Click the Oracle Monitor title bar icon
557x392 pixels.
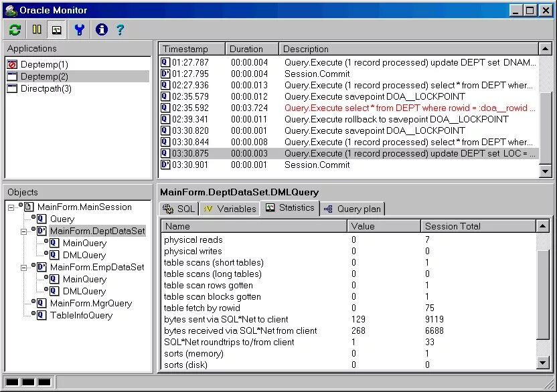click(11, 10)
